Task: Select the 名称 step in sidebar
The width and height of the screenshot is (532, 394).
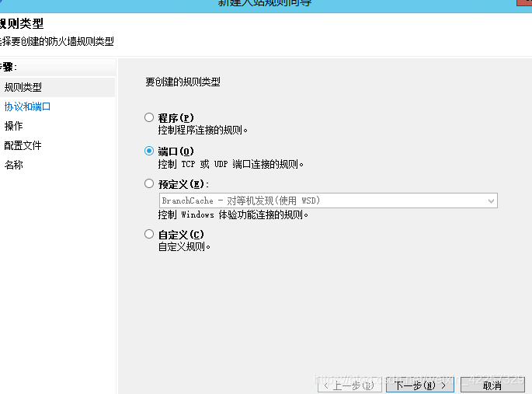Action: pyautogui.click(x=13, y=165)
